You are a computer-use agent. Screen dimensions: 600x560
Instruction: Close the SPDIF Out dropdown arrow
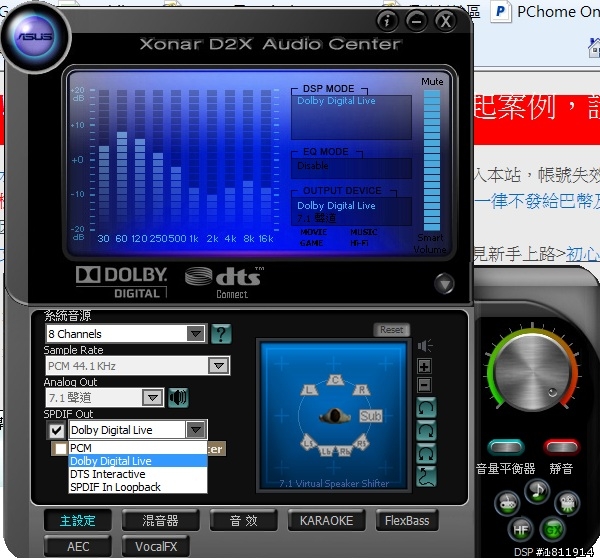tap(196, 430)
